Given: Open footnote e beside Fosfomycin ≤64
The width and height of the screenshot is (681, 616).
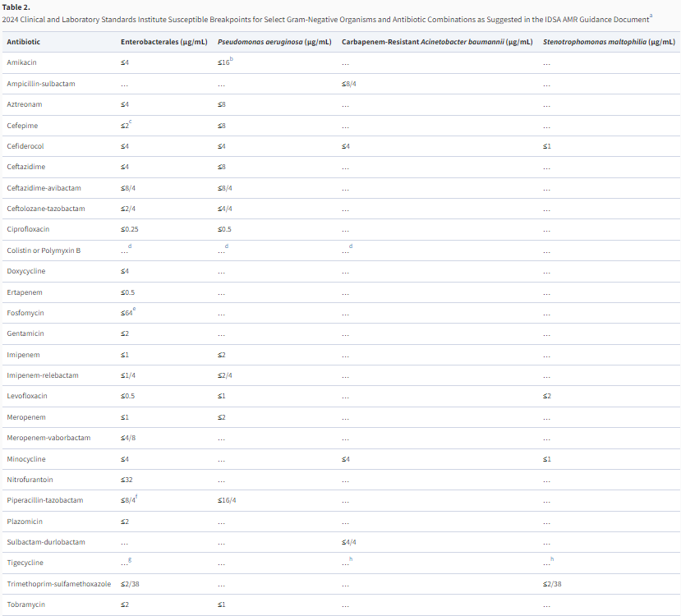Looking at the screenshot, I should point(135,309).
